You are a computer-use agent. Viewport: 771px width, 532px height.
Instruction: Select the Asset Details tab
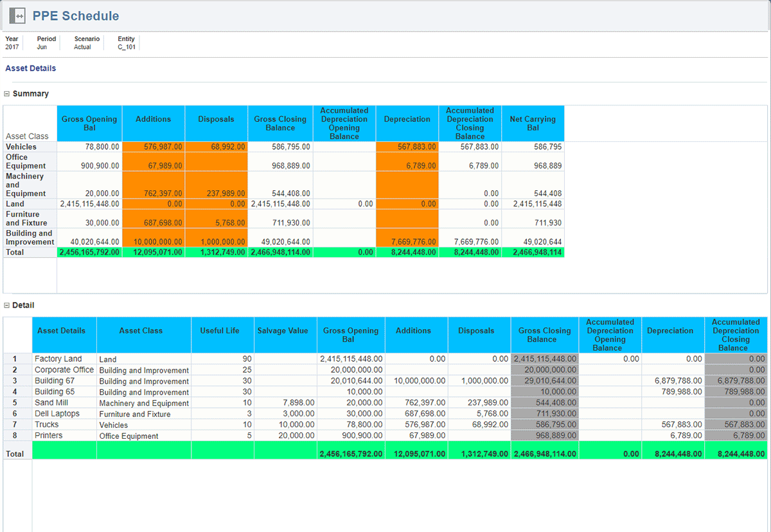[30, 68]
